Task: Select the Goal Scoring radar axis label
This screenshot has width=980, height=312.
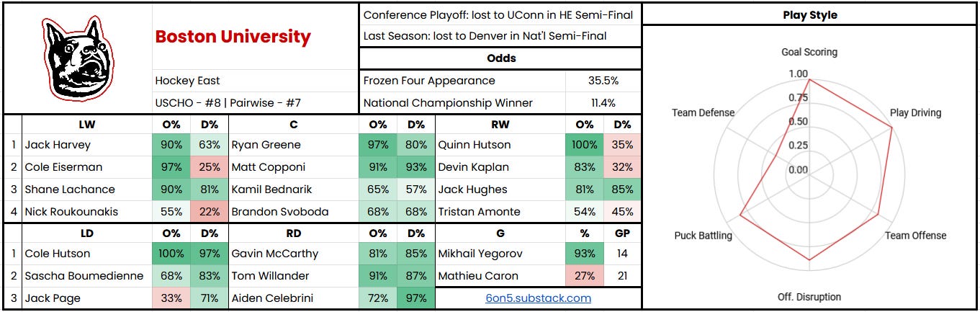Action: click(809, 52)
